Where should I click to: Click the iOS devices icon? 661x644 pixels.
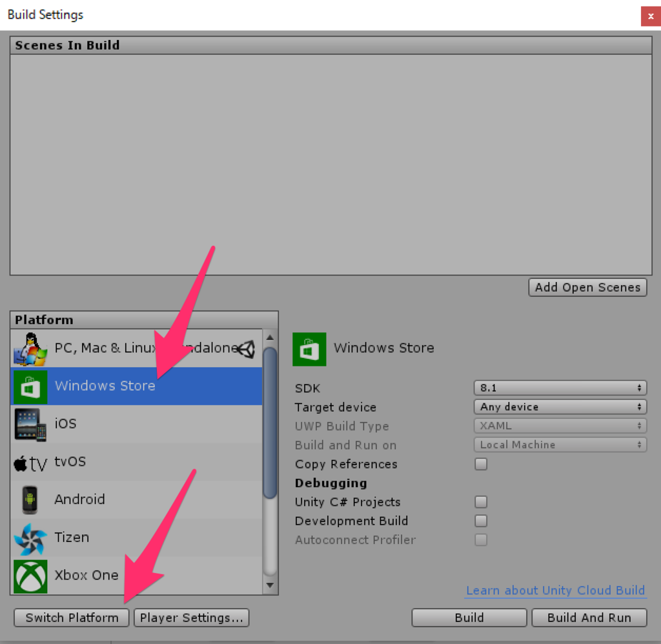[x=30, y=425]
